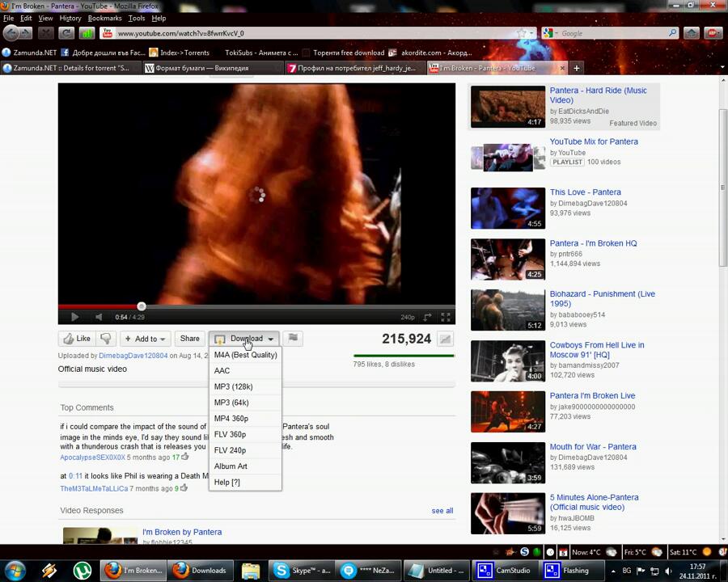The width and height of the screenshot is (728, 582).
Task: Expand the Add to dropdown
Action: pos(145,339)
